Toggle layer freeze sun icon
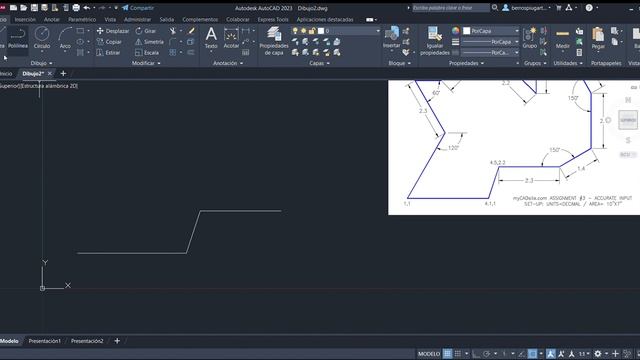 pyautogui.click(x=303, y=31)
